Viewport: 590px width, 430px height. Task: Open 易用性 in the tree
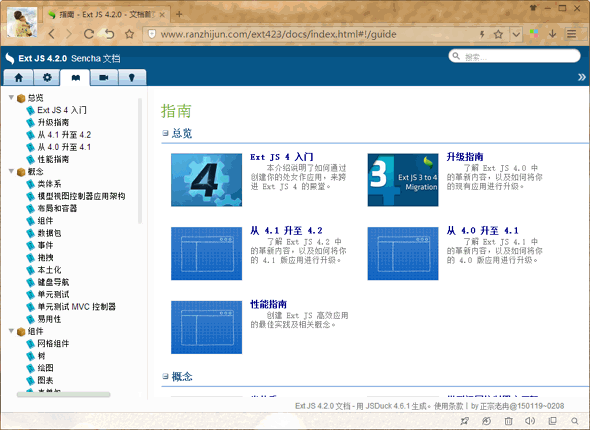[x=49, y=319]
